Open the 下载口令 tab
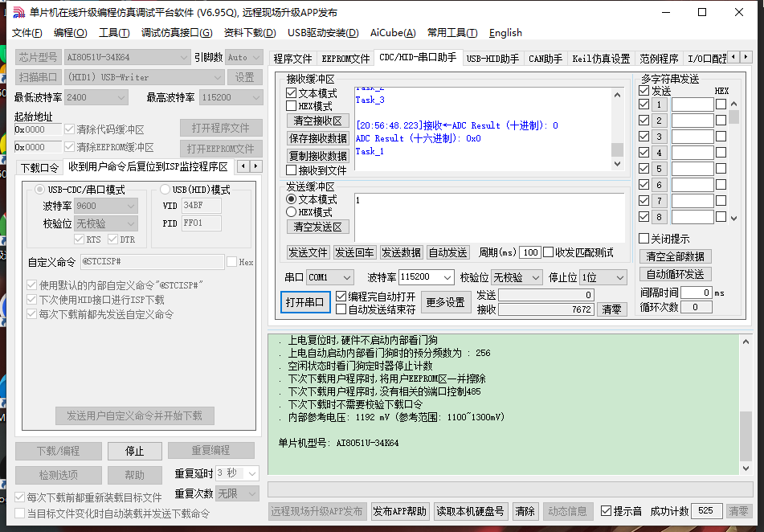Viewport: 764px width, 532px height. [39, 168]
